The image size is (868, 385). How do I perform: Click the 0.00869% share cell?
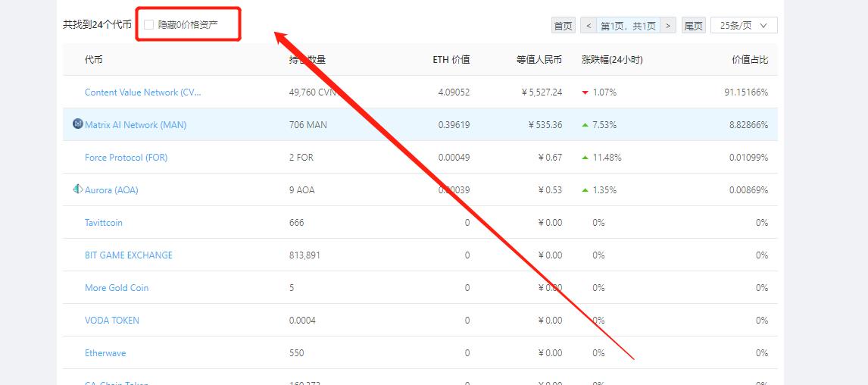[x=749, y=190]
